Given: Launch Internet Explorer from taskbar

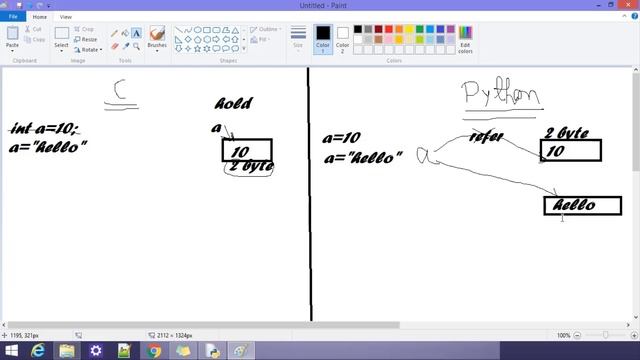Looking at the screenshot, I should pyautogui.click(x=38, y=351).
